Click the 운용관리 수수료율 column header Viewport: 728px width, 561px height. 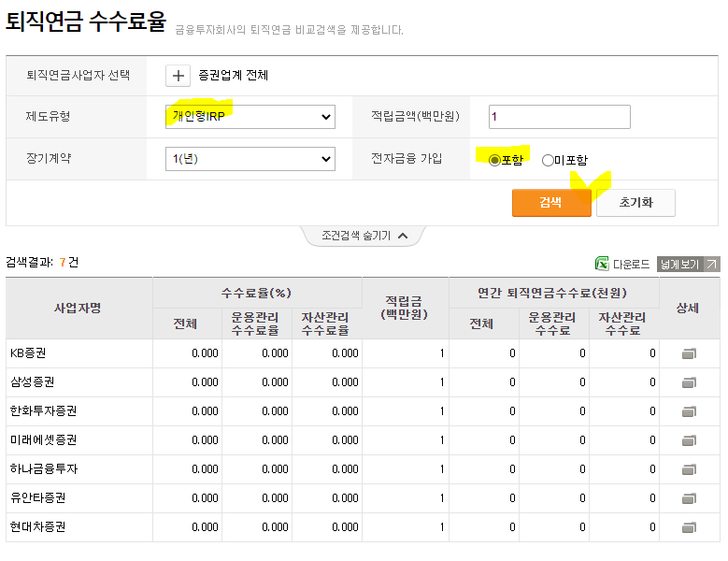(257, 324)
